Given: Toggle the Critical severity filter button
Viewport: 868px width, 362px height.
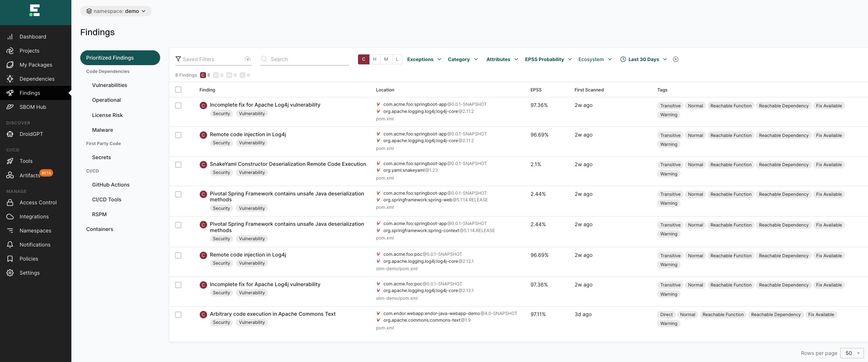Looking at the screenshot, I should coord(364,59).
